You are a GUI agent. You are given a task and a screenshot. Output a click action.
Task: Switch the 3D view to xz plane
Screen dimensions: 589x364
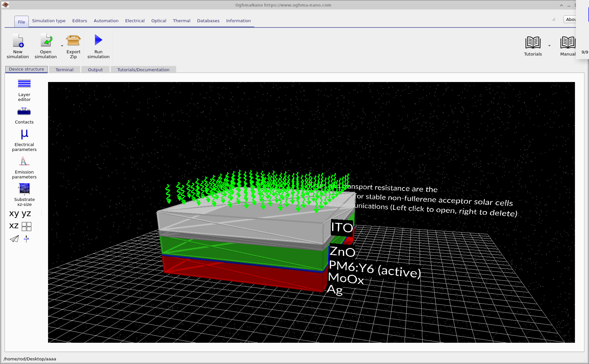coord(14,226)
